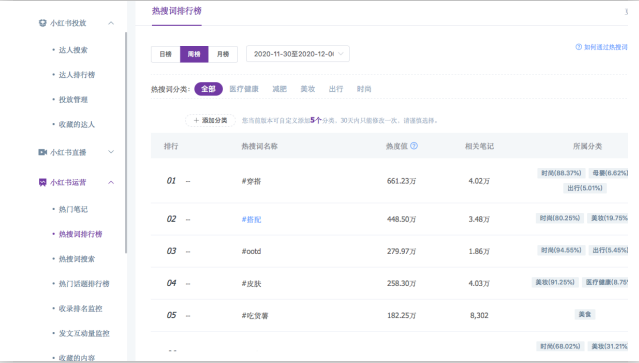This screenshot has height=363, width=639.
Task: Click the 美妆(91.25%) tag
Action: point(555,282)
